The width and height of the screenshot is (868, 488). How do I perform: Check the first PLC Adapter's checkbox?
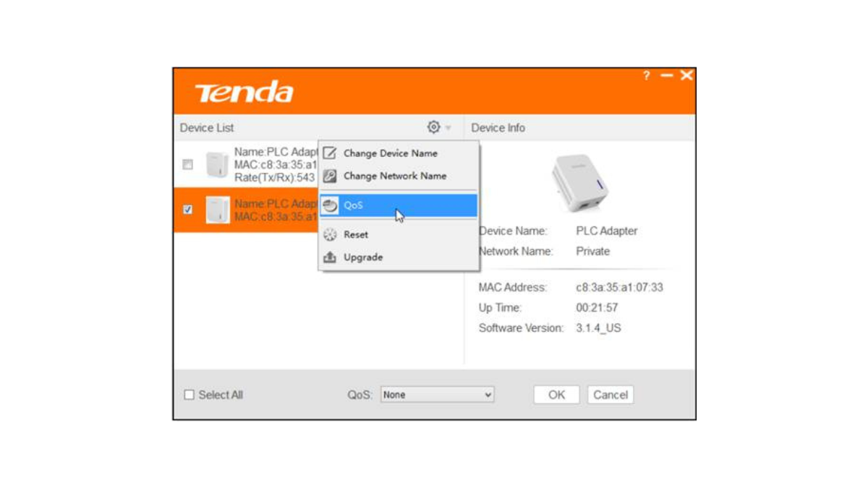[188, 165]
